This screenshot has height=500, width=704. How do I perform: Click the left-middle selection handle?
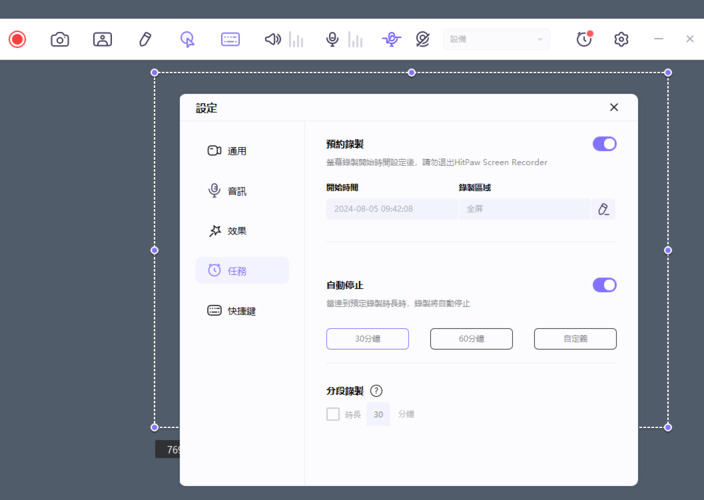point(154,250)
